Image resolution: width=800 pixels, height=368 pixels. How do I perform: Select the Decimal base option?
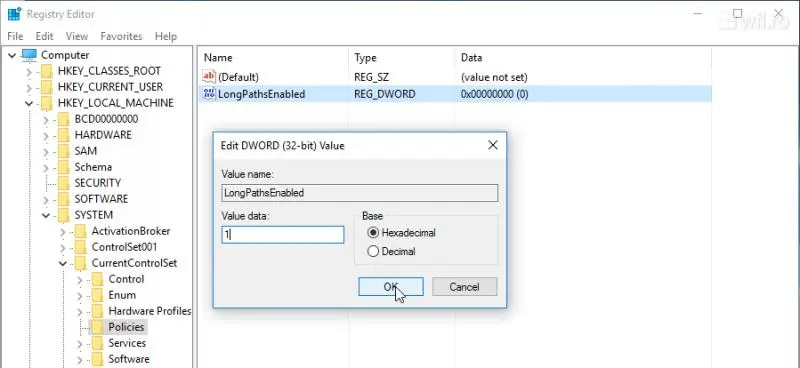[x=373, y=251]
